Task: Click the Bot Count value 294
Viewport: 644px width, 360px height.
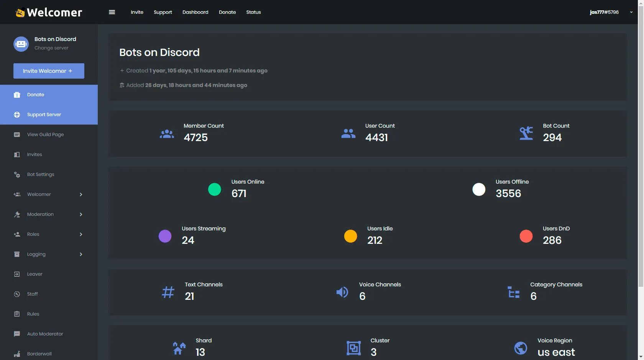Action: click(552, 137)
